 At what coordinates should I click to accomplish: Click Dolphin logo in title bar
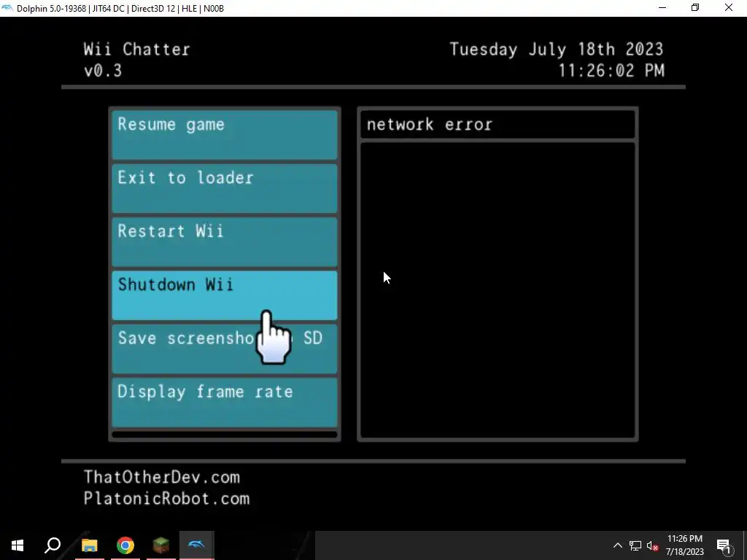pyautogui.click(x=7, y=8)
